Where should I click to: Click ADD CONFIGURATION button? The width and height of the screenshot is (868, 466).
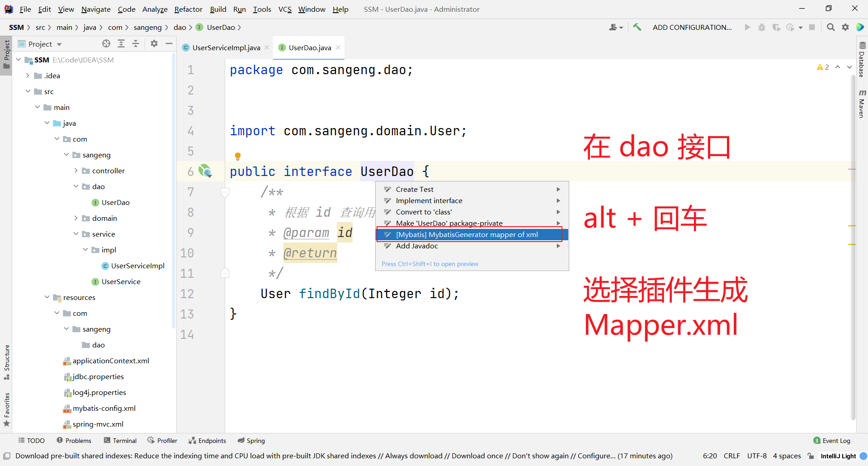692,27
